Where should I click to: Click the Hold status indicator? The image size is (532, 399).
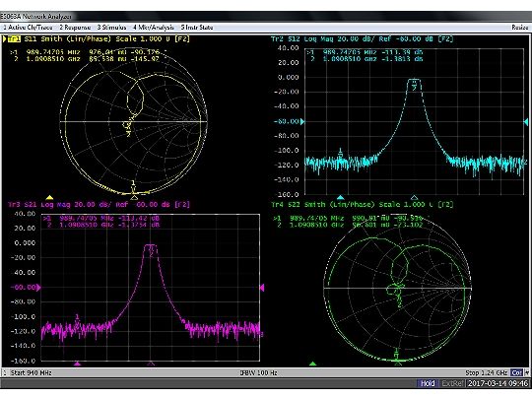click(x=428, y=383)
